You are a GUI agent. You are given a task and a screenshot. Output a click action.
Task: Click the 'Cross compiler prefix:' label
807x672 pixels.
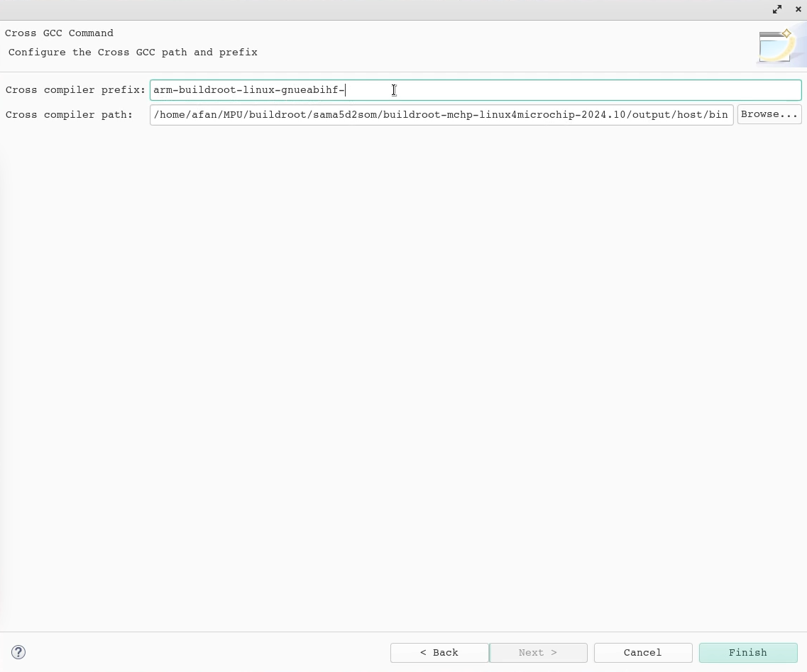click(x=75, y=90)
